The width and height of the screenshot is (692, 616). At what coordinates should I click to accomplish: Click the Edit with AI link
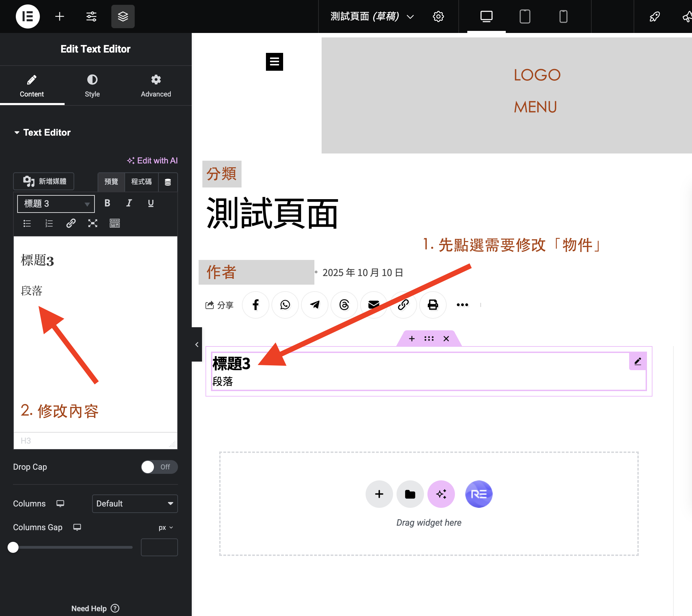click(152, 161)
